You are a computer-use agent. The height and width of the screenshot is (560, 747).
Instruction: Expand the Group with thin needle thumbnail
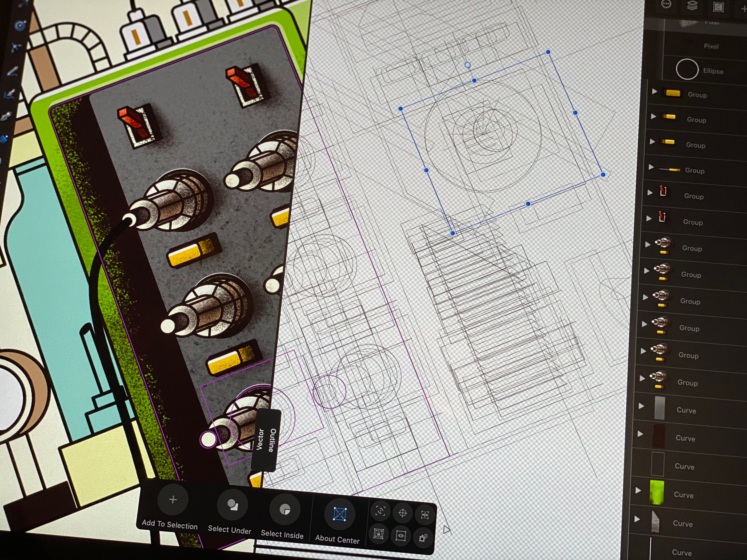tap(651, 167)
